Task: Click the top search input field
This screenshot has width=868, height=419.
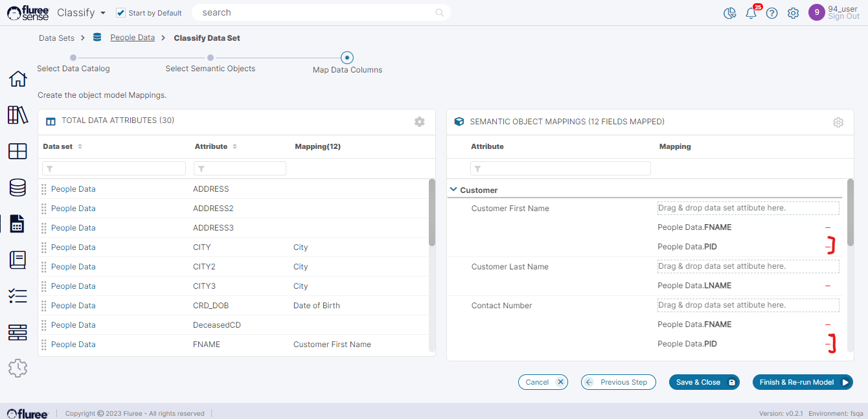Action: (x=317, y=12)
